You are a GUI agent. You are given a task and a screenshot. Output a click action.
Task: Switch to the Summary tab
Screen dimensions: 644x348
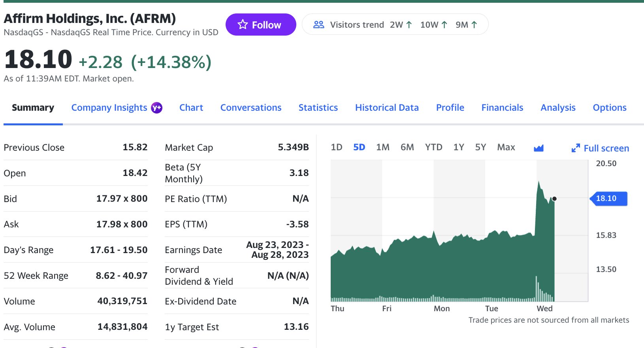[x=33, y=108]
